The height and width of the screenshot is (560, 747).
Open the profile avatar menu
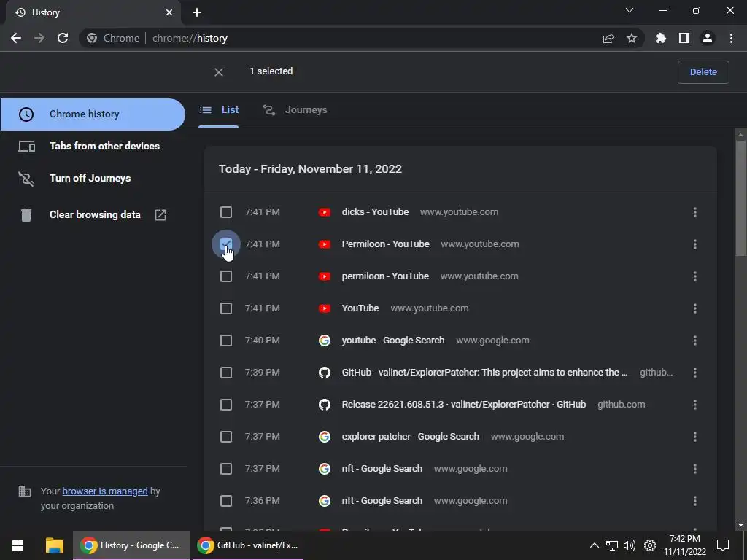[708, 38]
